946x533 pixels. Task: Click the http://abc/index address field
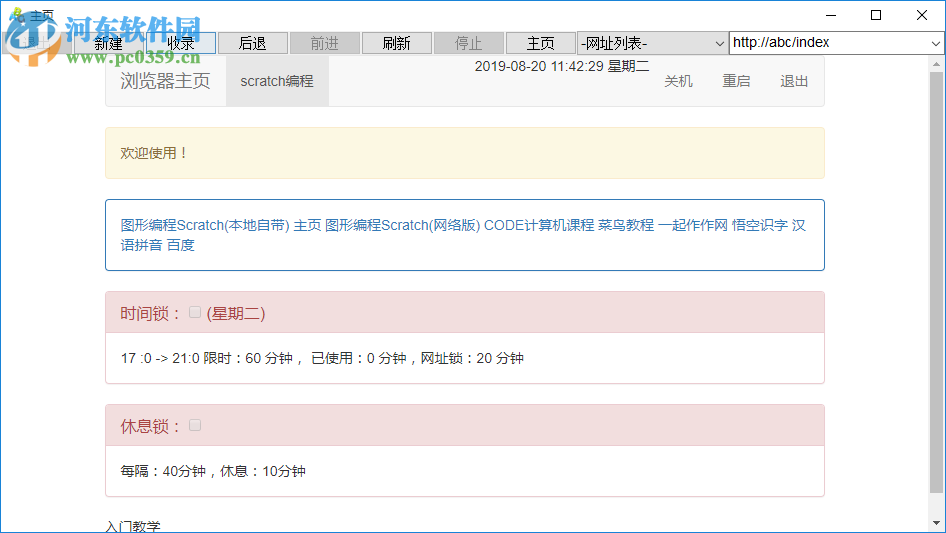(x=828, y=43)
